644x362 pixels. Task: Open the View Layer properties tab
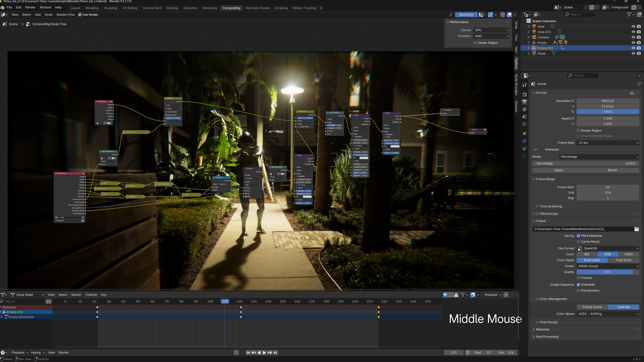pyautogui.click(x=524, y=109)
